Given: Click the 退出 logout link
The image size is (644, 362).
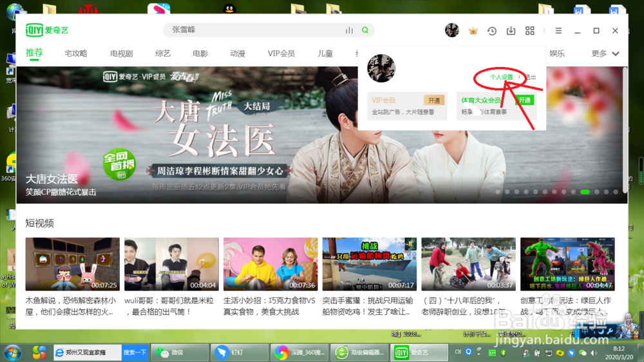Looking at the screenshot, I should click(531, 77).
